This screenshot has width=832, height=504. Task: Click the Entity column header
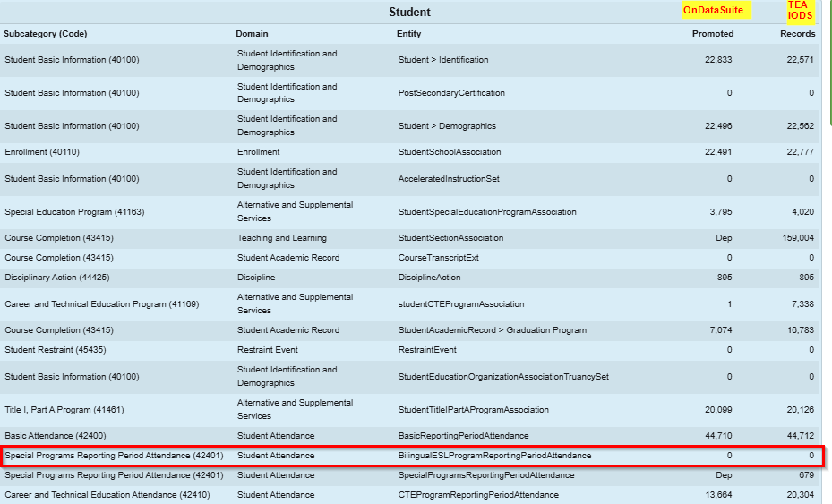(x=408, y=34)
